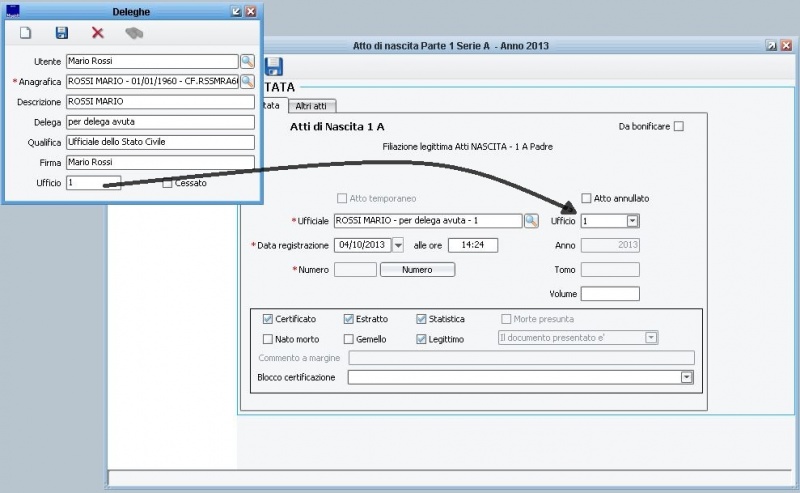
Task: Uncheck the Estratto checkbox
Action: click(x=349, y=319)
